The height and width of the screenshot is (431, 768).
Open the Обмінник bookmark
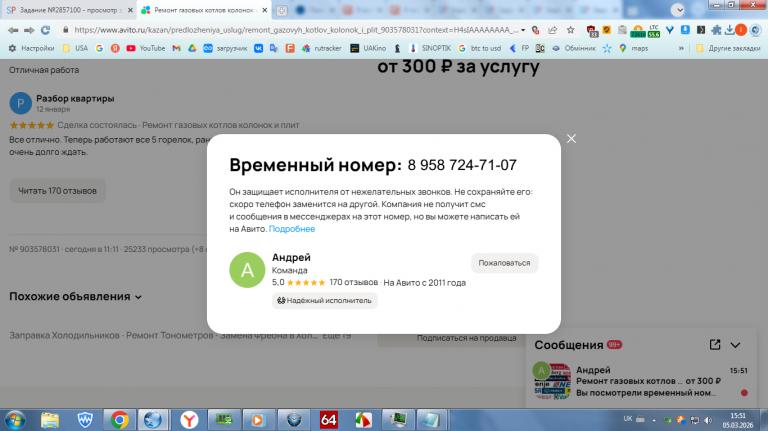[574, 48]
